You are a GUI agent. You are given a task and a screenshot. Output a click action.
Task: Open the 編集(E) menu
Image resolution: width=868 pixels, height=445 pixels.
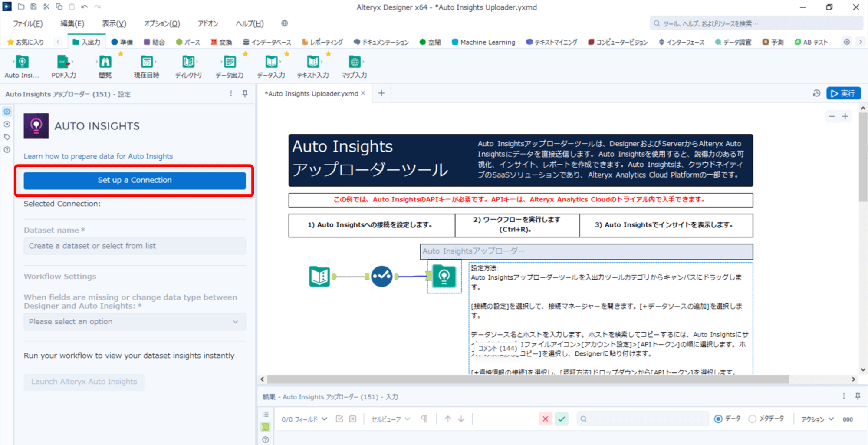pyautogui.click(x=72, y=23)
